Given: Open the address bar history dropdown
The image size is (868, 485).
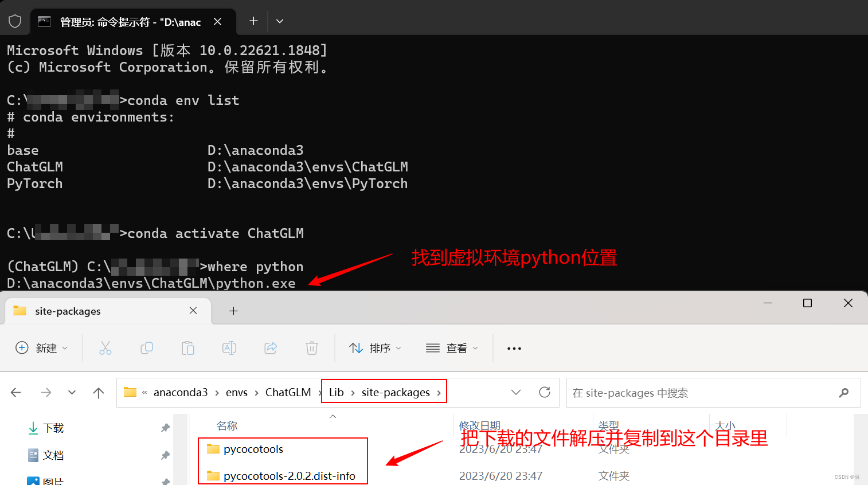Looking at the screenshot, I should (516, 392).
